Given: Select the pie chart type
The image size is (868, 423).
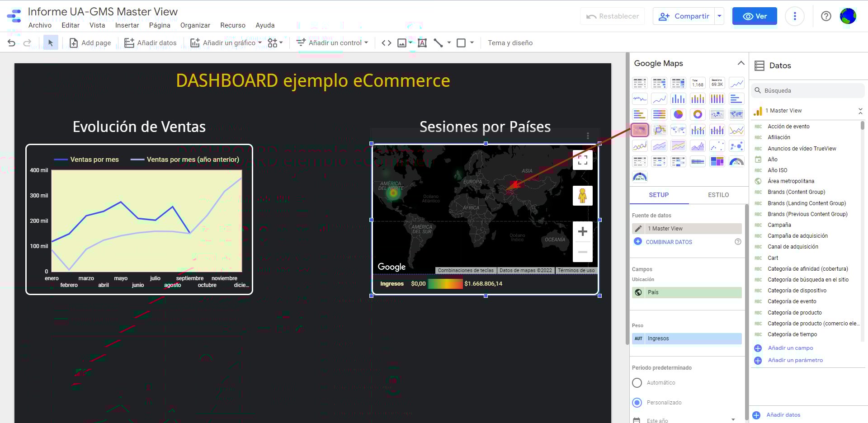Looking at the screenshot, I should pos(678,114).
